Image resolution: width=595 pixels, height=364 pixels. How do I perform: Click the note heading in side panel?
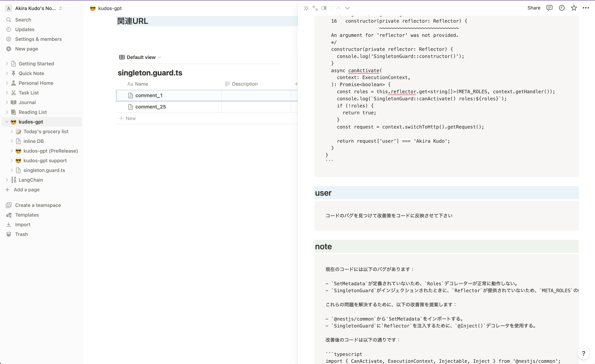click(x=323, y=246)
